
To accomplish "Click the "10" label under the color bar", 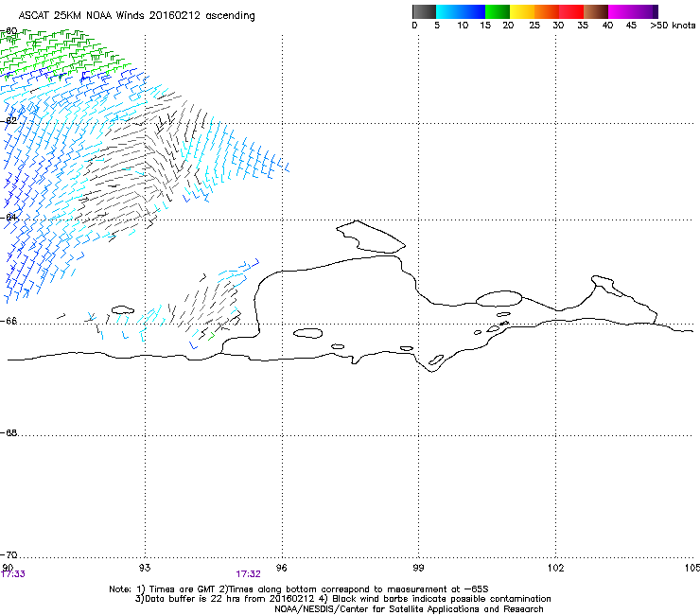I will 463,26.
